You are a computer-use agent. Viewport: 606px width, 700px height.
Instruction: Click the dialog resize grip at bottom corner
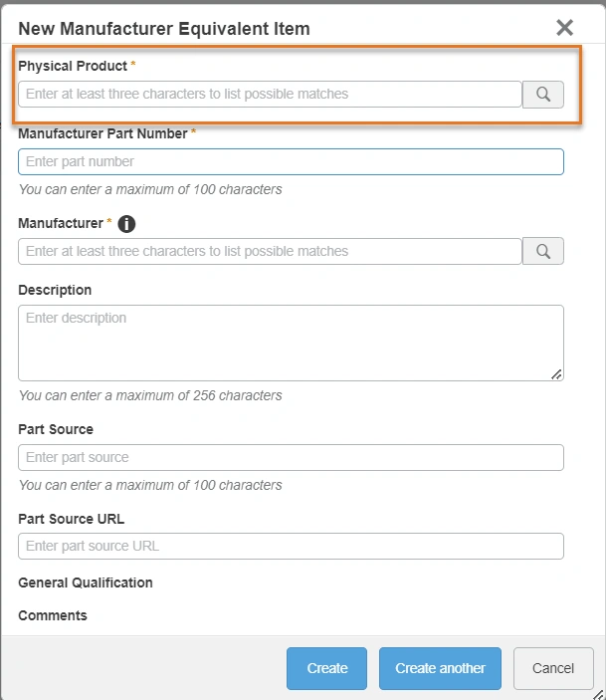598,693
